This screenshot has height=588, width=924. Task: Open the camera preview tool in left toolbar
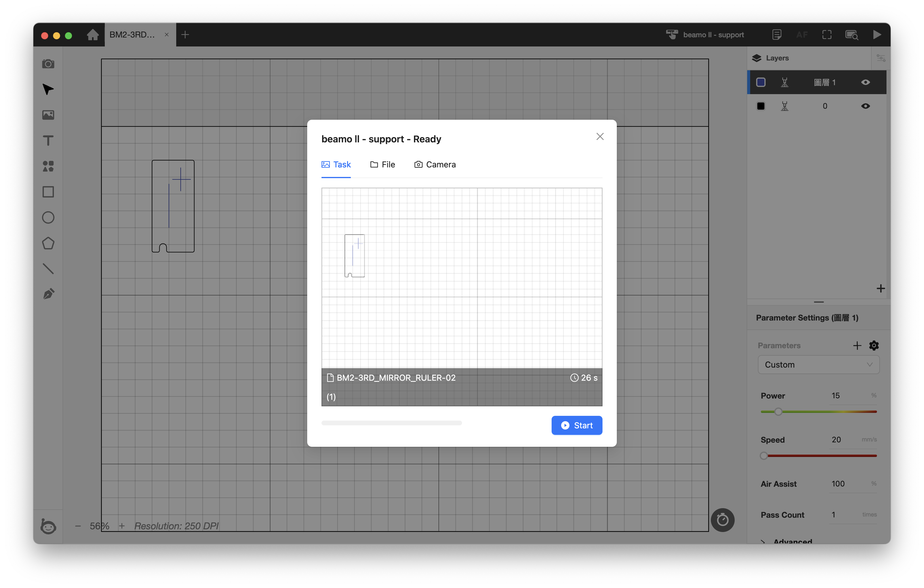(48, 64)
